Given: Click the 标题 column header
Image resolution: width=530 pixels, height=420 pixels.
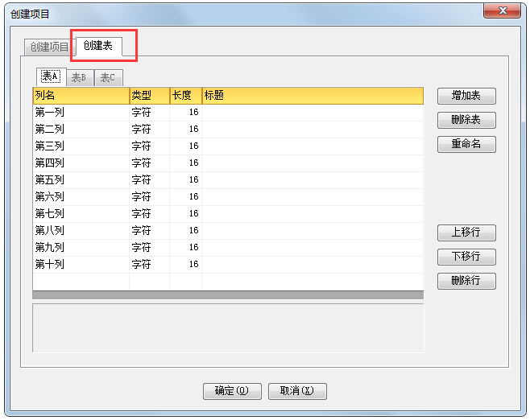Looking at the screenshot, I should 313,96.
